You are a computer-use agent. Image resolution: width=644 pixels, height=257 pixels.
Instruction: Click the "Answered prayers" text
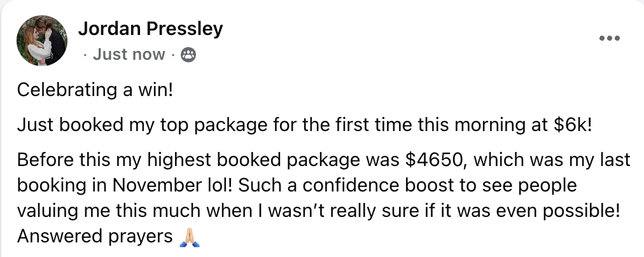(95, 237)
